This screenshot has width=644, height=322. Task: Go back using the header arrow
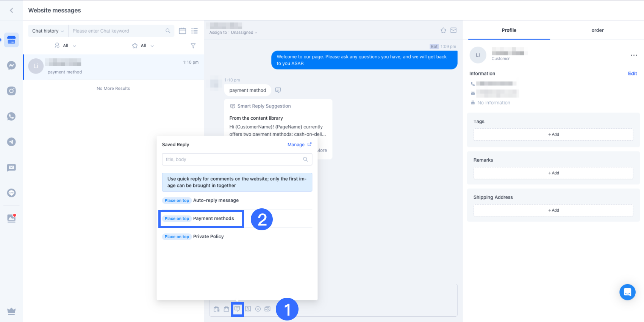click(11, 10)
